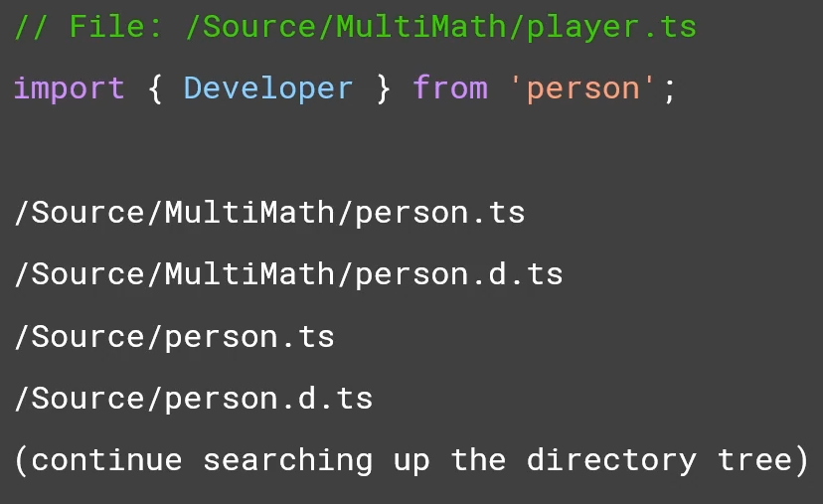Screen dimensions: 823x504
Task: Click the /Source/MultiMath/person.ts path line
Action: point(269,213)
